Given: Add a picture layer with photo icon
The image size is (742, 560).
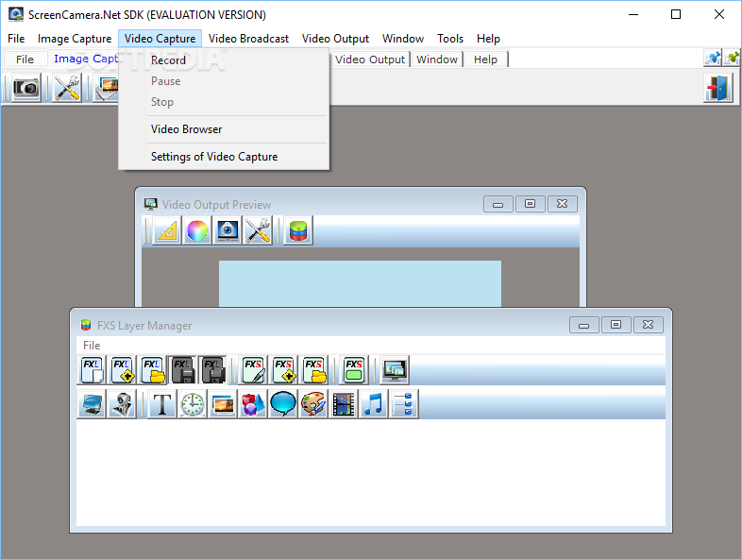Looking at the screenshot, I should click(x=223, y=404).
